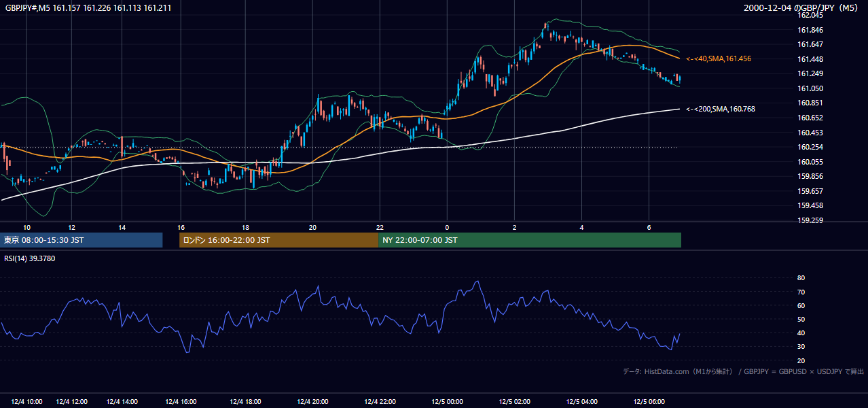Click the 161.249 price scale label

click(x=810, y=73)
